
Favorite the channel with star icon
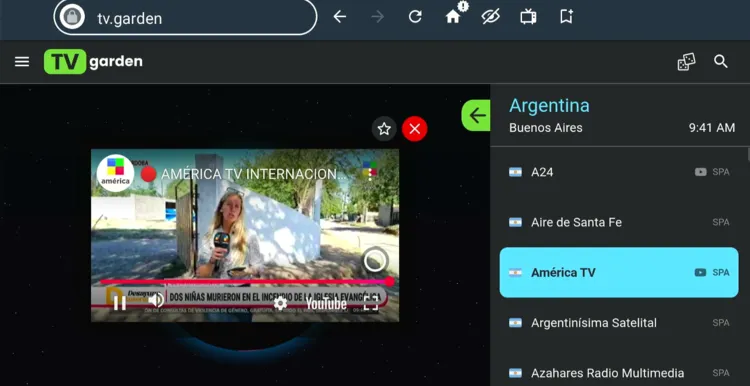(384, 129)
